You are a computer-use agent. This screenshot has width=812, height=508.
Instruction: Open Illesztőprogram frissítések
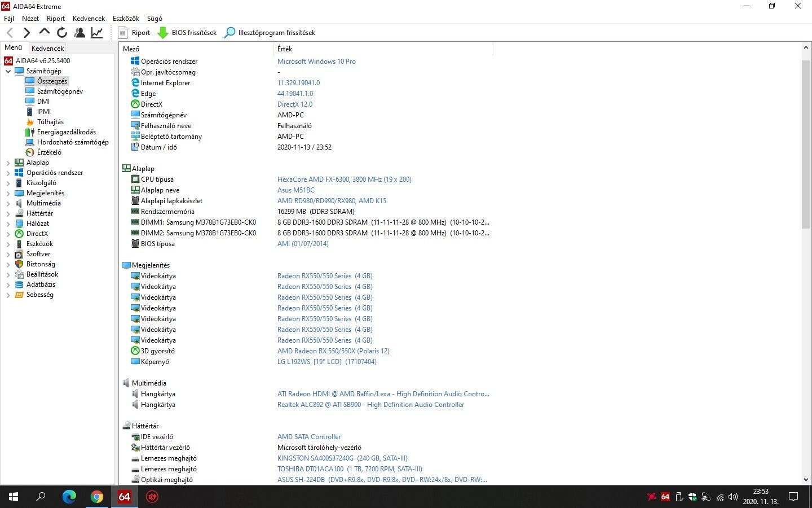(x=270, y=33)
